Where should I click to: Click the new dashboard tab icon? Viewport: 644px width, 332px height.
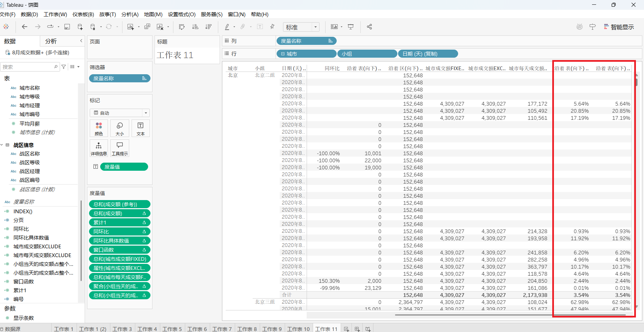(357, 329)
